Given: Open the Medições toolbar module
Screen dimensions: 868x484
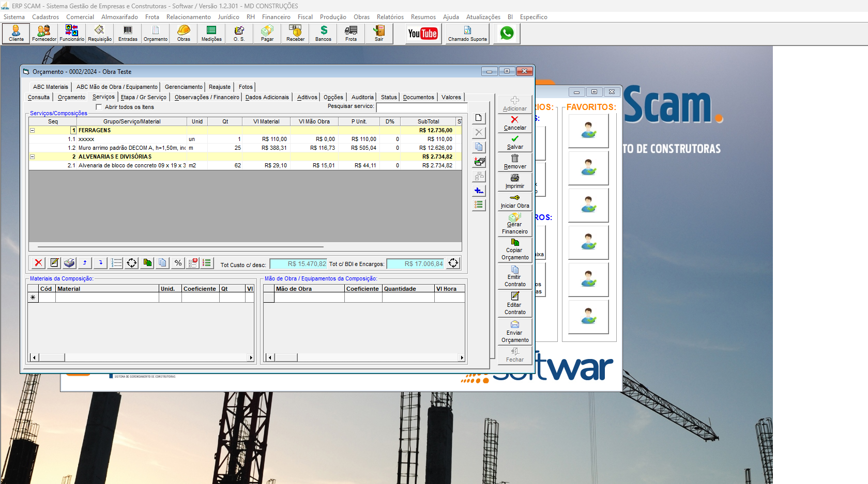Looking at the screenshot, I should click(x=211, y=34).
